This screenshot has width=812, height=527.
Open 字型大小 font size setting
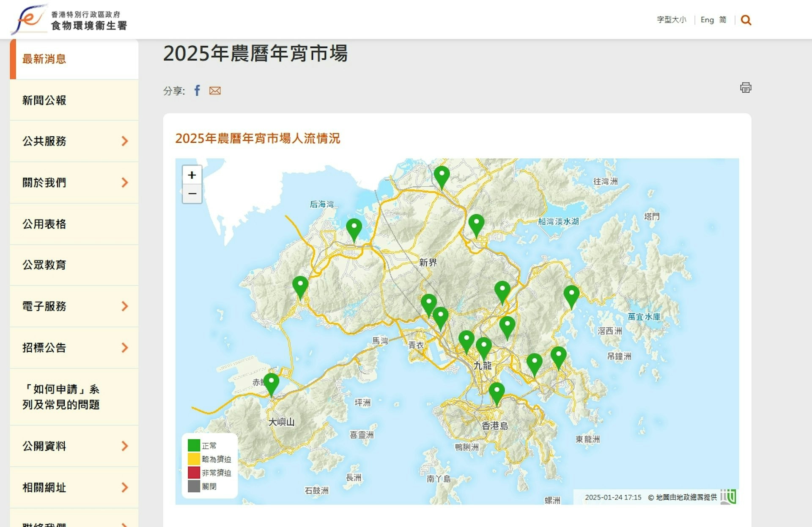click(672, 19)
